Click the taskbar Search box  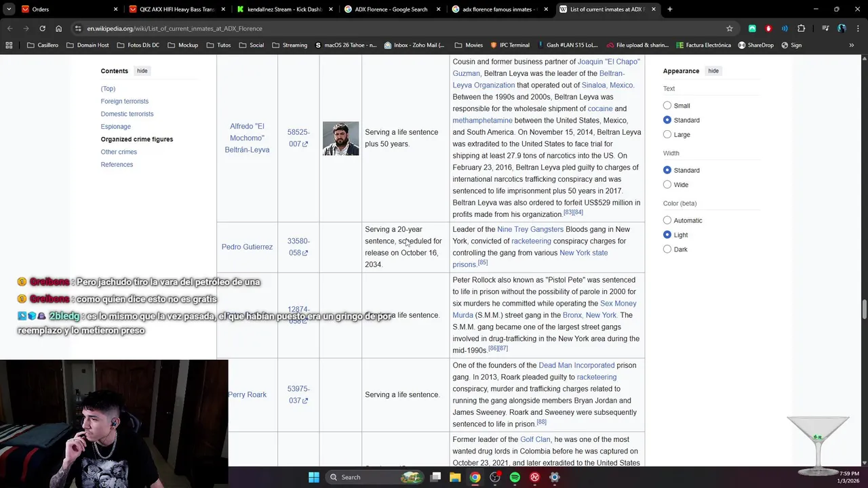374,477
